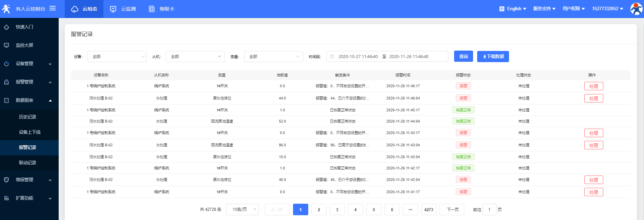Open the 15277332052 account dropdown
644x220 pixels.
[x=608, y=9]
